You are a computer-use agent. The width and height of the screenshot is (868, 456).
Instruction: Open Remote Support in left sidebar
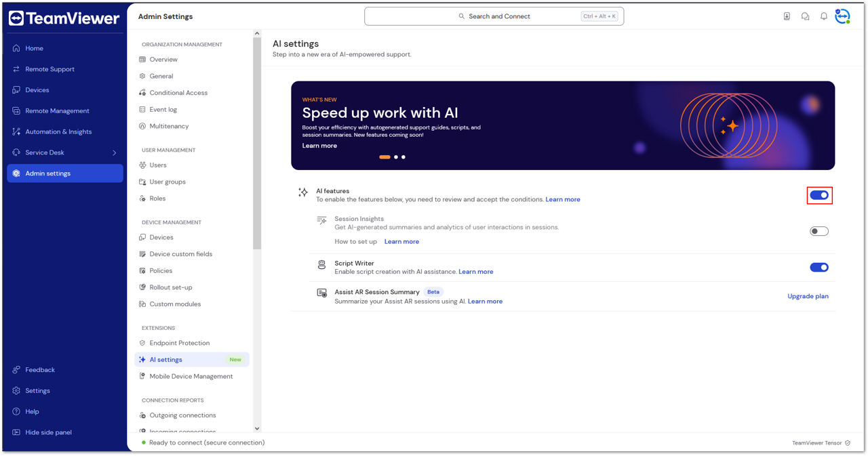tap(50, 69)
